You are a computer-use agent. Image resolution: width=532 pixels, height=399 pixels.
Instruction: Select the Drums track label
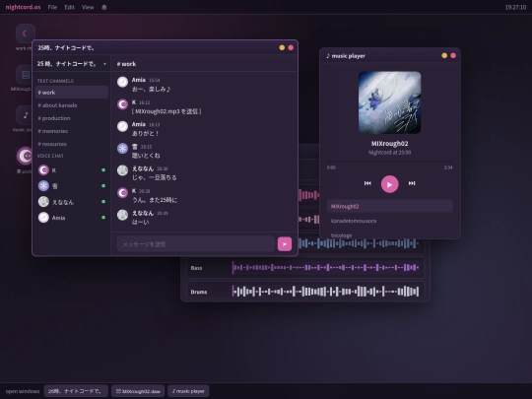199,292
